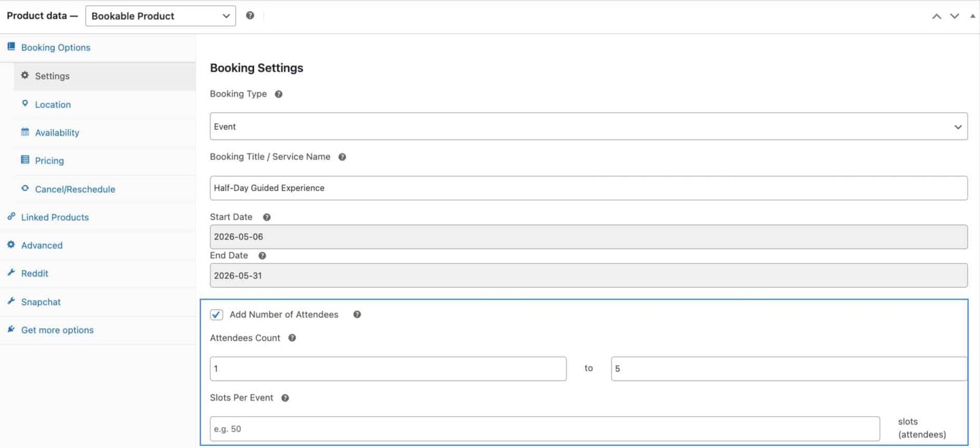Click the Start Date help icon

pos(267,218)
